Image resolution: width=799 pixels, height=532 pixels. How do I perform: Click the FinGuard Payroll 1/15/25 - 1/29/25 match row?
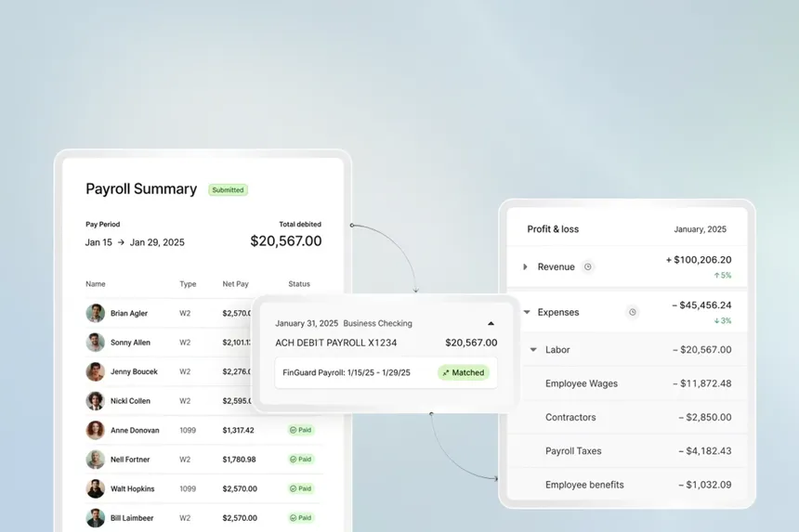tap(386, 372)
